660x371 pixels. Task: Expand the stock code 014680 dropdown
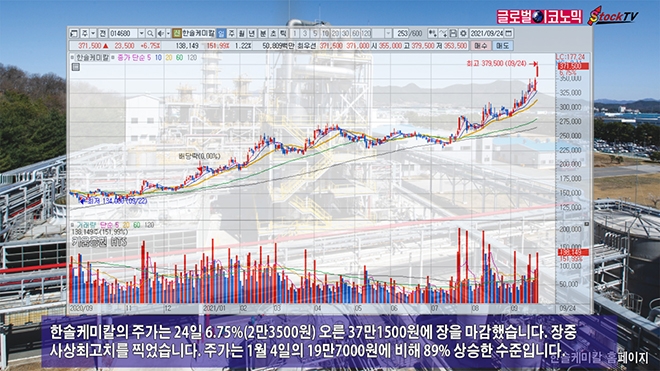(x=141, y=33)
